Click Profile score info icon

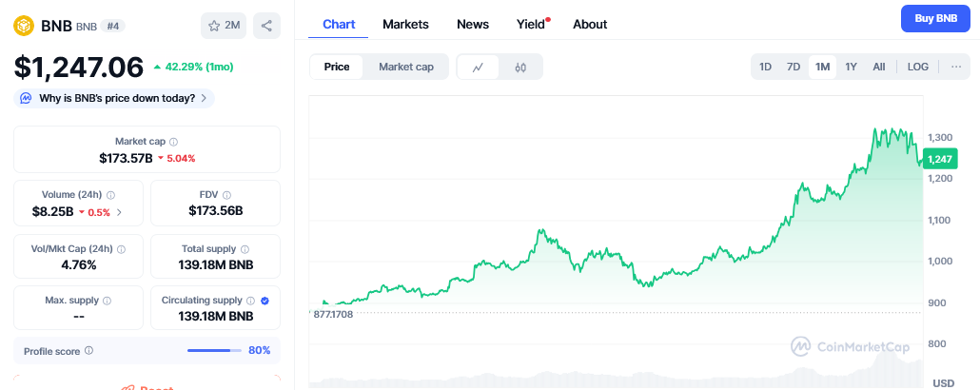click(88, 351)
